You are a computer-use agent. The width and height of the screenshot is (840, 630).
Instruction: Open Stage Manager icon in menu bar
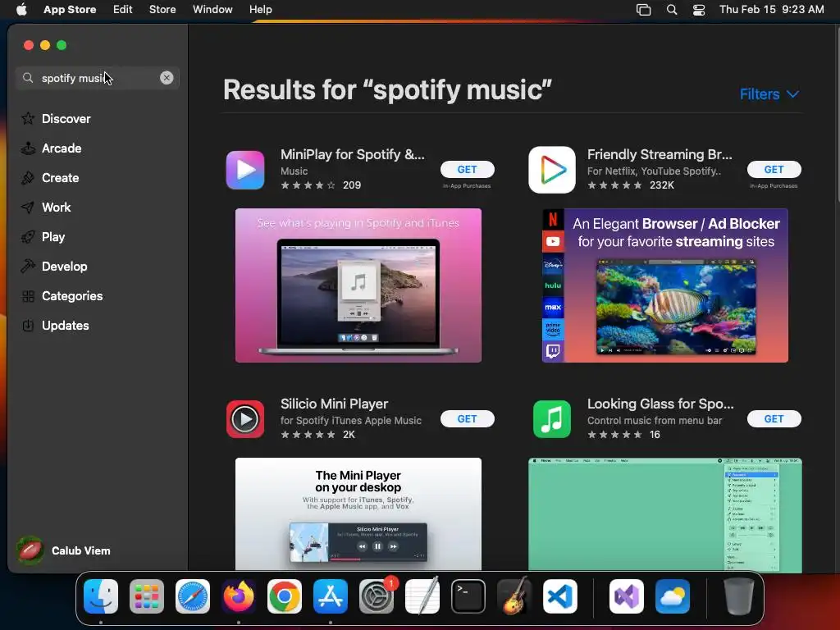pyautogui.click(x=643, y=10)
